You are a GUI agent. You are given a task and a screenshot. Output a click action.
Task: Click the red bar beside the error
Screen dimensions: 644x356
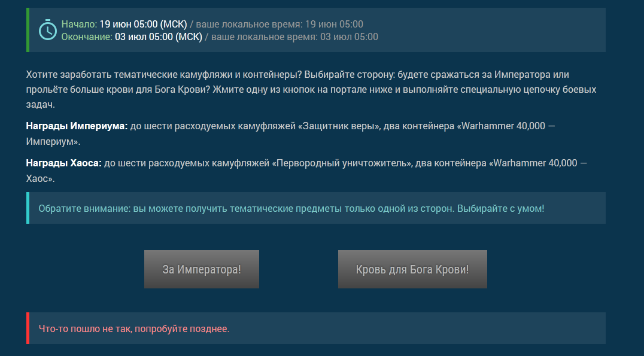(28, 328)
